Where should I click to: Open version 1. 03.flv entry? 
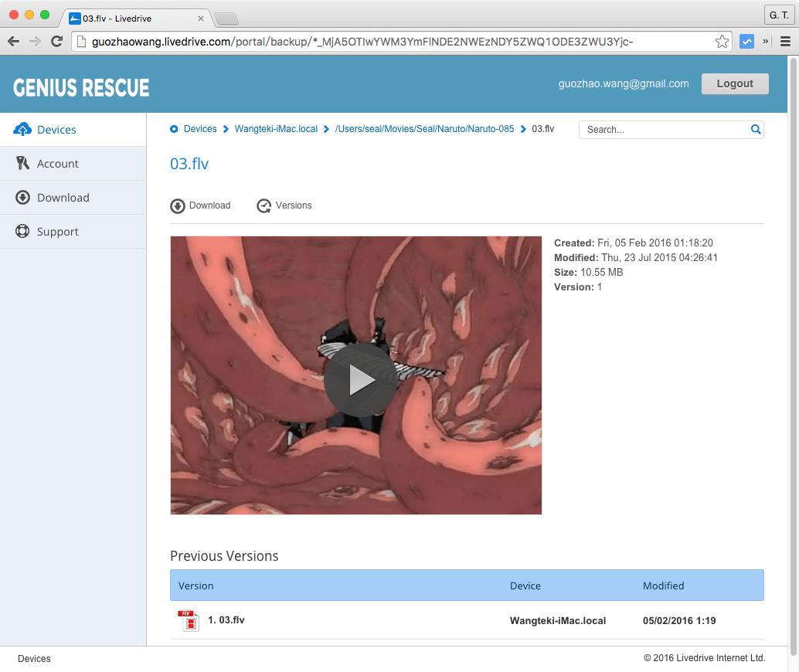[226, 620]
